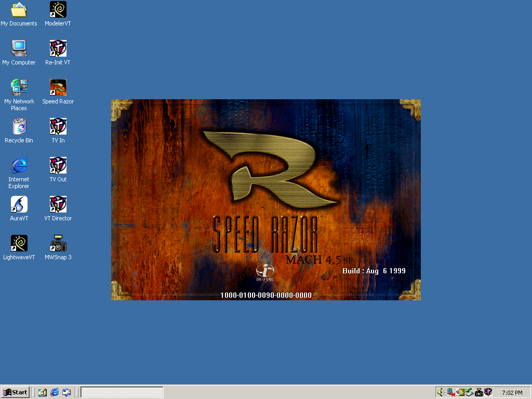This screenshot has height=399, width=532.
Task: Click the in-sync logo on the splash
Action: [x=265, y=273]
